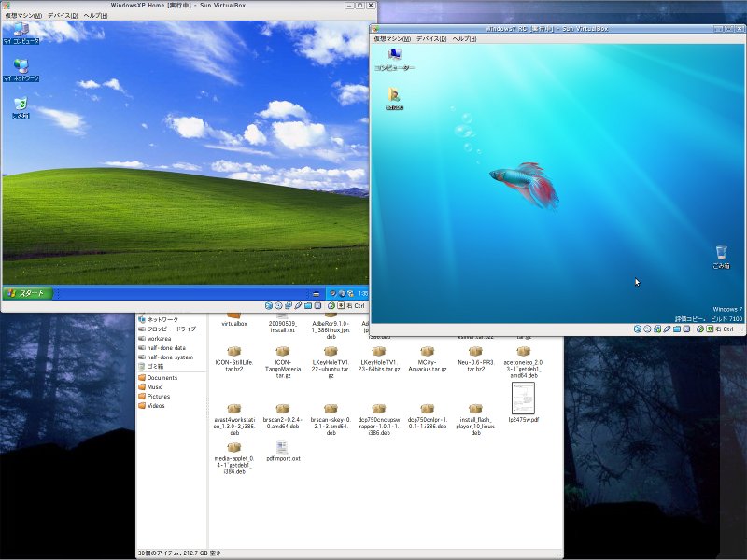Click the language bar icon in XP taskbar

(316, 294)
